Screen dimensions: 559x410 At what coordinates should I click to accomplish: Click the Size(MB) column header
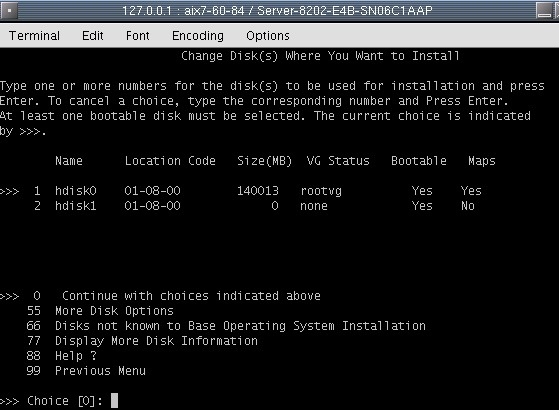pyautogui.click(x=265, y=161)
